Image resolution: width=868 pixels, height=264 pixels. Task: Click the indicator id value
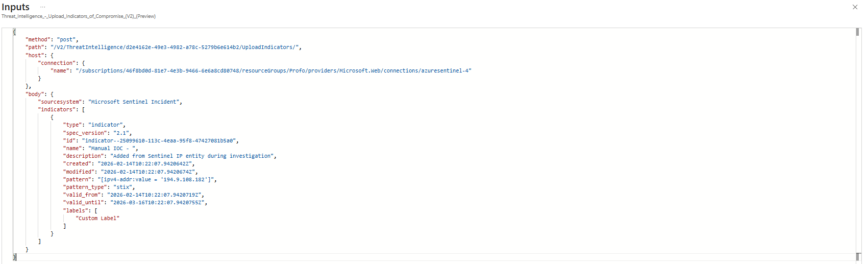click(x=160, y=141)
